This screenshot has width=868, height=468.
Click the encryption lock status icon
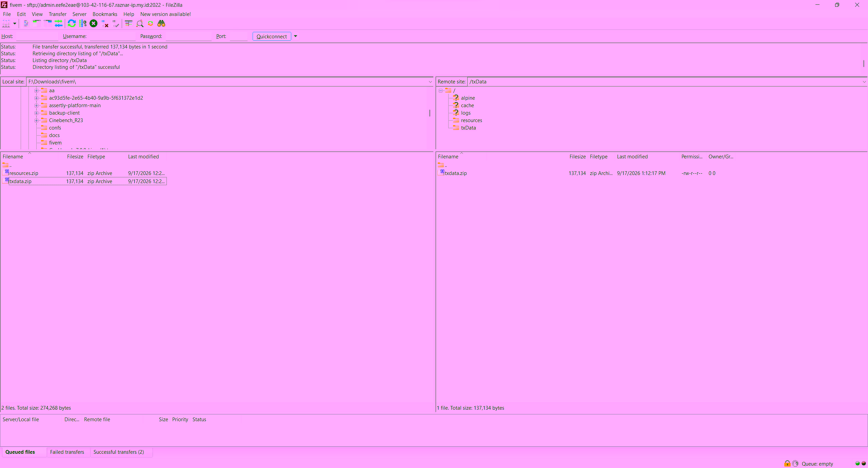(787, 464)
